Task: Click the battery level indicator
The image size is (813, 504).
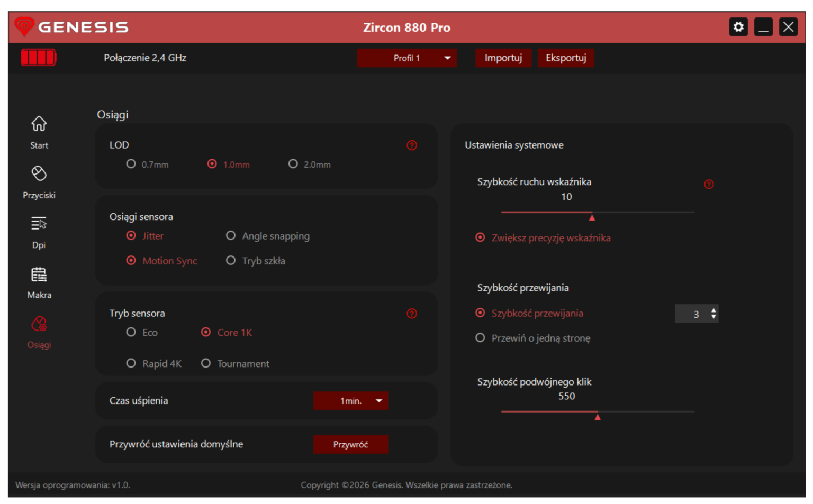Action: [x=39, y=58]
